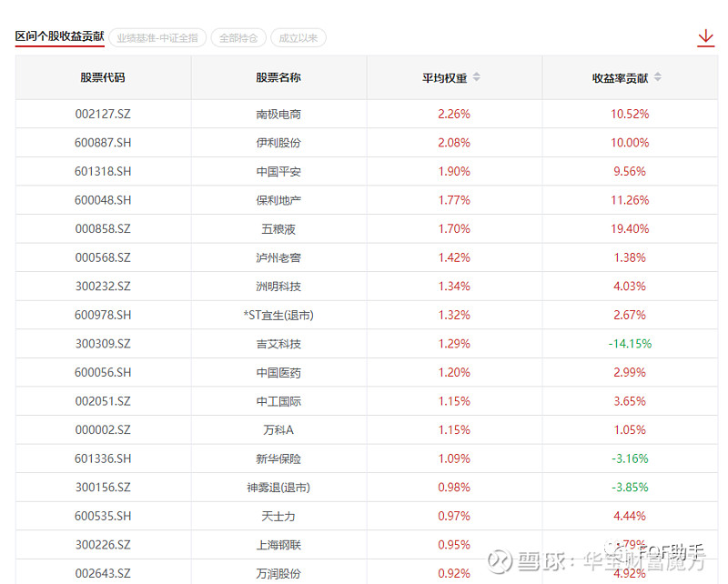Image resolution: width=728 pixels, height=584 pixels.
Task: Click stock code 600535.SH
Action: point(103,517)
